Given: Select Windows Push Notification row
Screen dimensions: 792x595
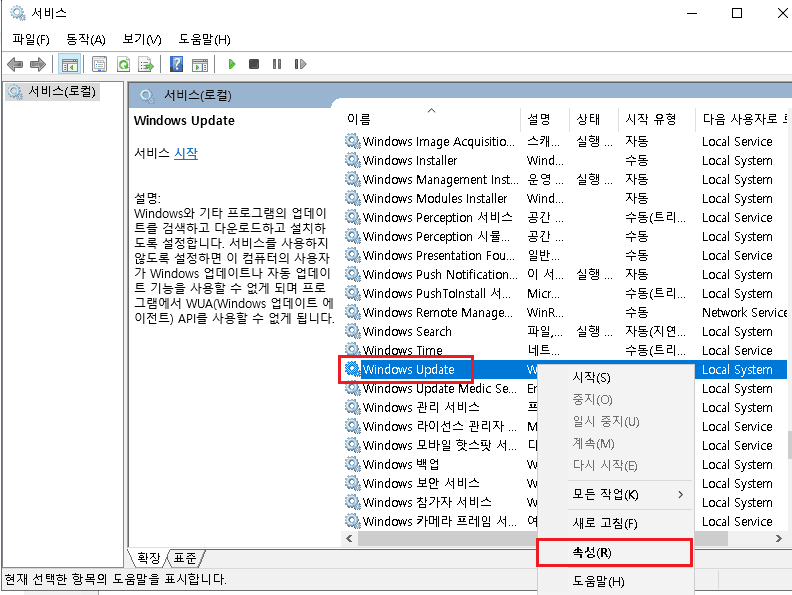Looking at the screenshot, I should click(565, 274).
